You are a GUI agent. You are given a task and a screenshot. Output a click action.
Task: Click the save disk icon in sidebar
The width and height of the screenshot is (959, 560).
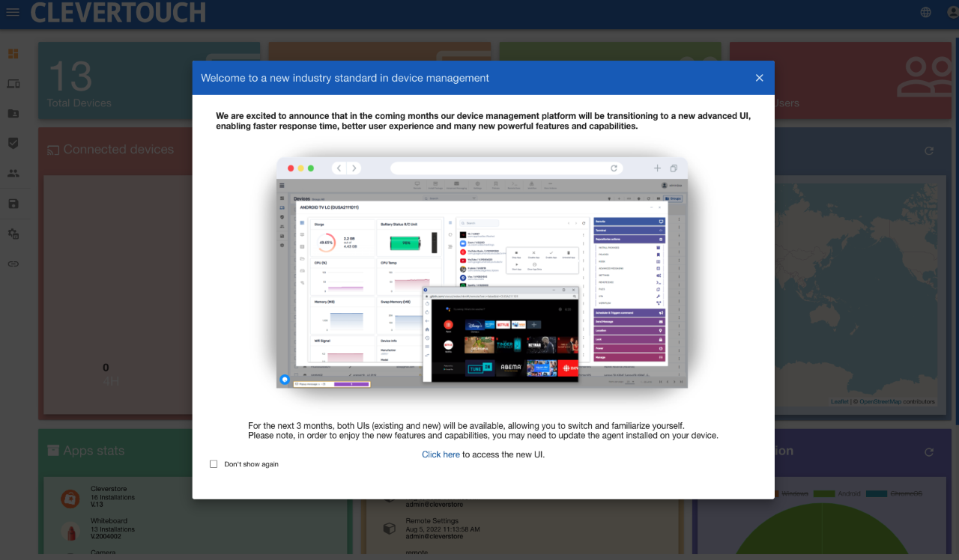click(x=13, y=204)
